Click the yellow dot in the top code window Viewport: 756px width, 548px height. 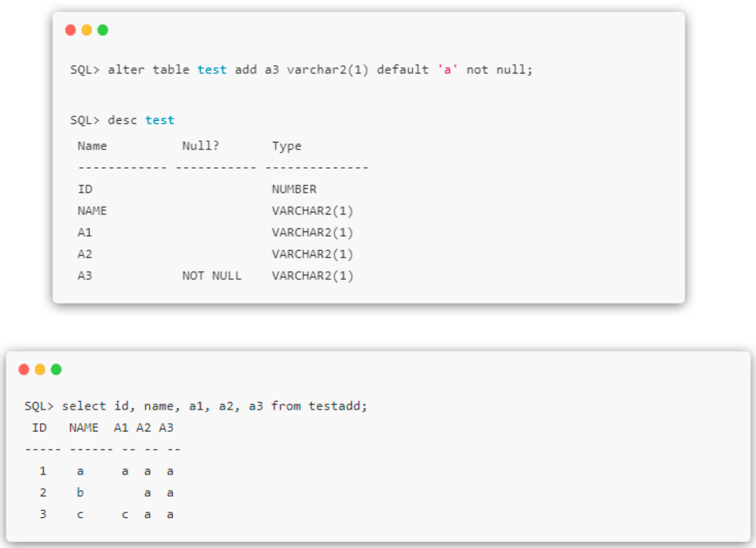pyautogui.click(x=87, y=30)
